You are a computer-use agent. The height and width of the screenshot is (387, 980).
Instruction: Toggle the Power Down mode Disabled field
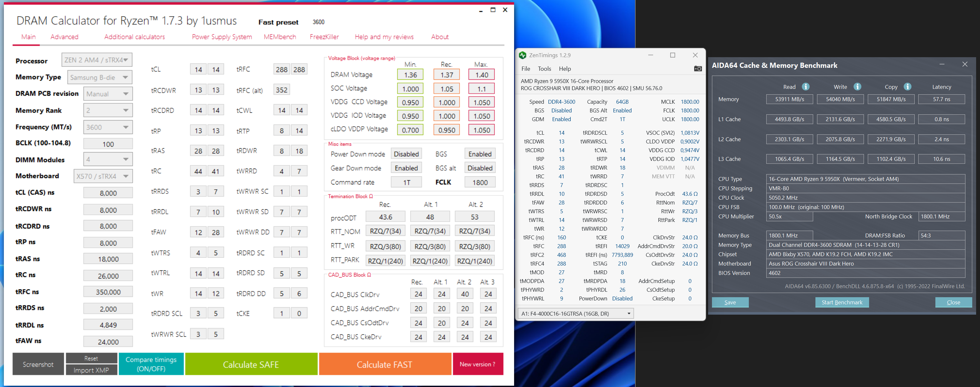pos(406,154)
